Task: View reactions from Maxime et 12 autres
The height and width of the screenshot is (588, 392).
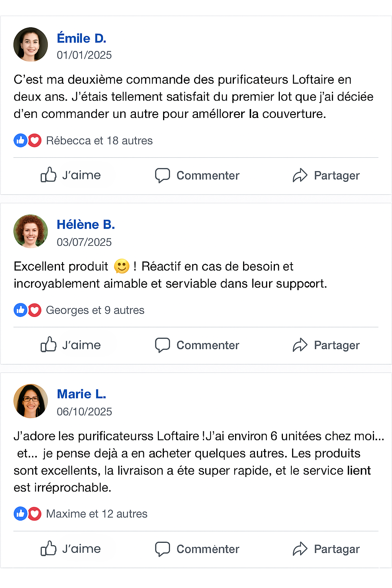Action: click(x=96, y=514)
